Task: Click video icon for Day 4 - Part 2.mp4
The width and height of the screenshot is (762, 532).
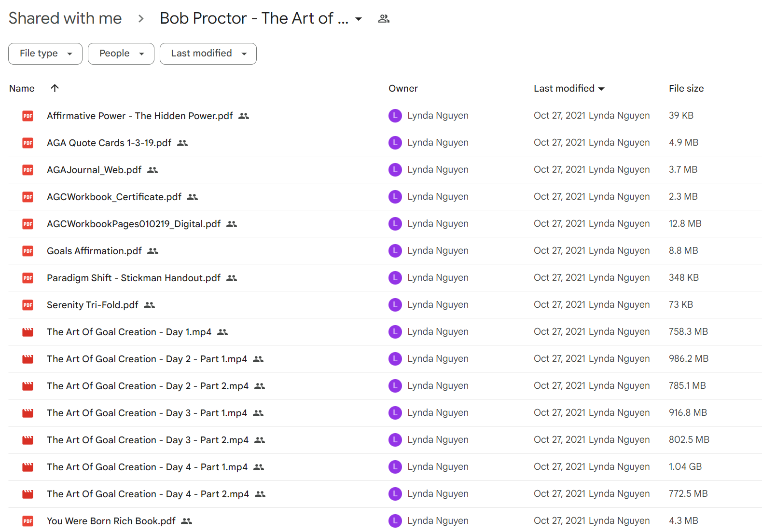Action: click(x=28, y=494)
